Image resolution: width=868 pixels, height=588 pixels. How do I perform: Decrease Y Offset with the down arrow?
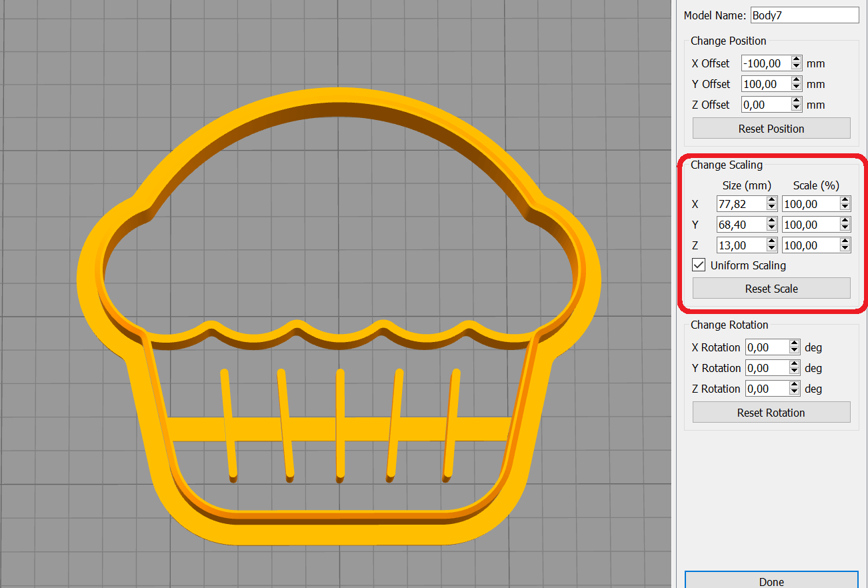coord(797,88)
